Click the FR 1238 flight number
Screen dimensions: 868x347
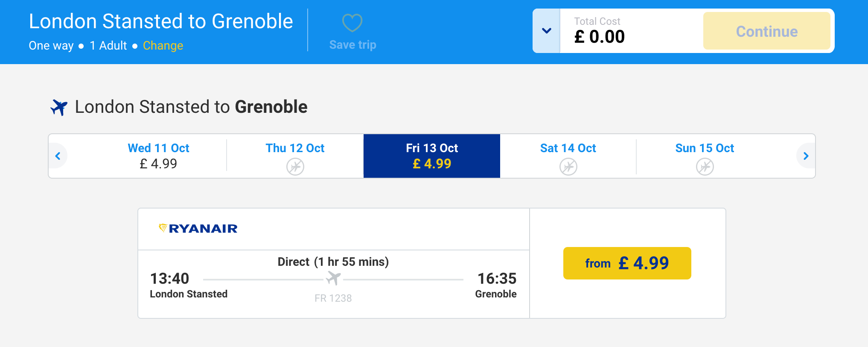(333, 298)
